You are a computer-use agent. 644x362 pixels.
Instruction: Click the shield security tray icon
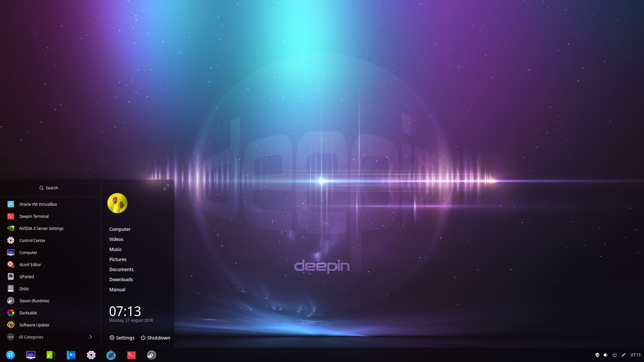pos(597,355)
